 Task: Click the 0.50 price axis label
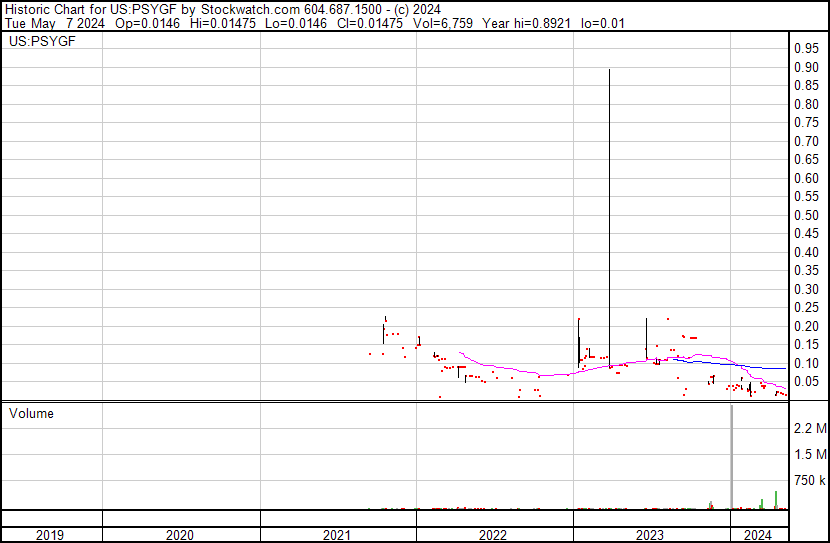[x=806, y=215]
